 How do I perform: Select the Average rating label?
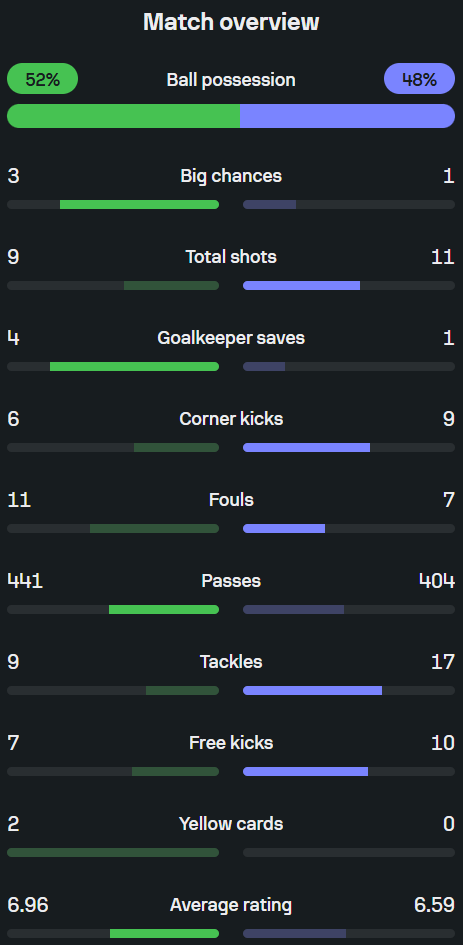coord(231,905)
